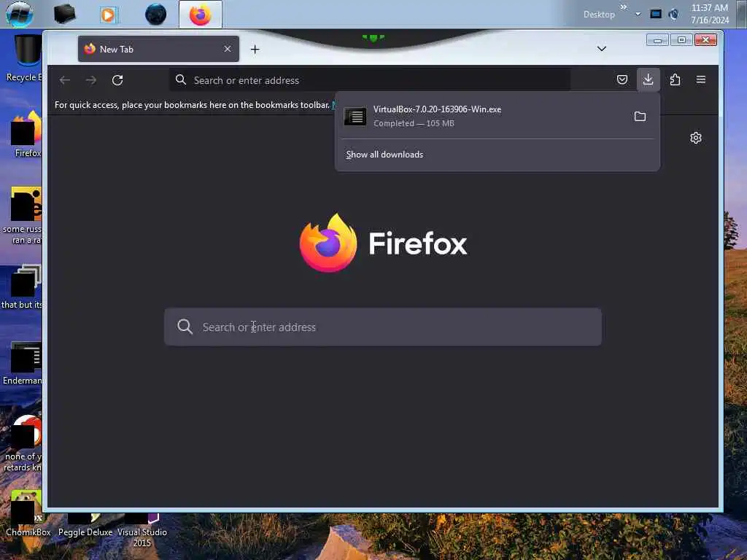Expand the Desktop toolbar chevrons
The image size is (747, 560).
[623, 7]
